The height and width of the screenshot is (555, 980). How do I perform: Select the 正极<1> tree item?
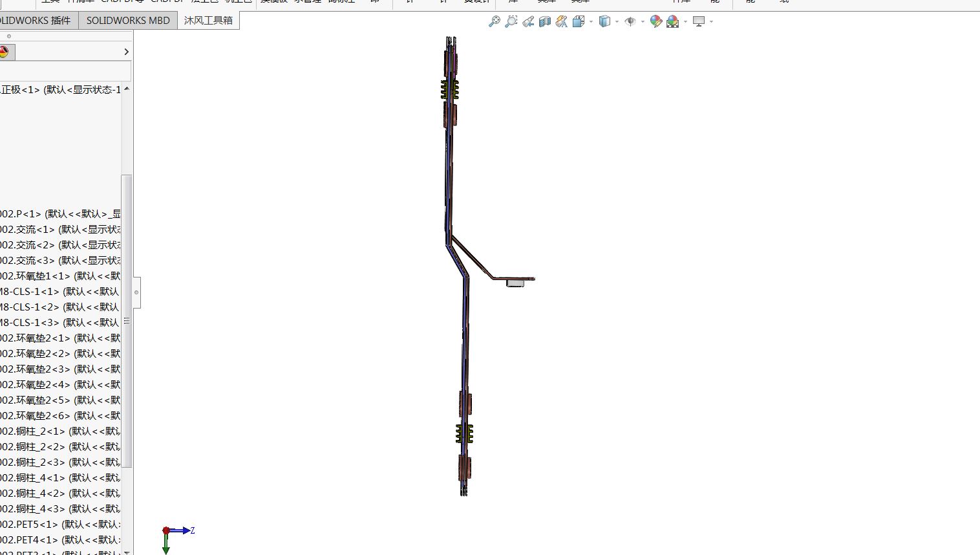61,89
